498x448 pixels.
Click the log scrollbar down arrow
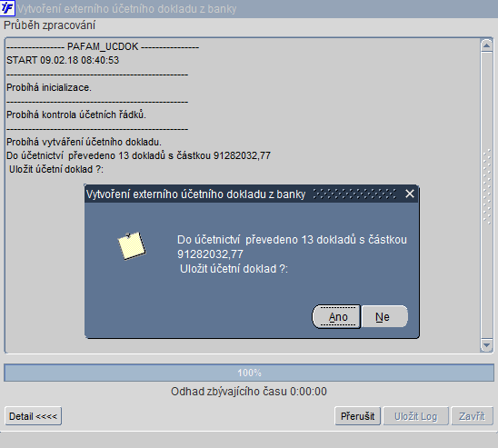pos(486,344)
